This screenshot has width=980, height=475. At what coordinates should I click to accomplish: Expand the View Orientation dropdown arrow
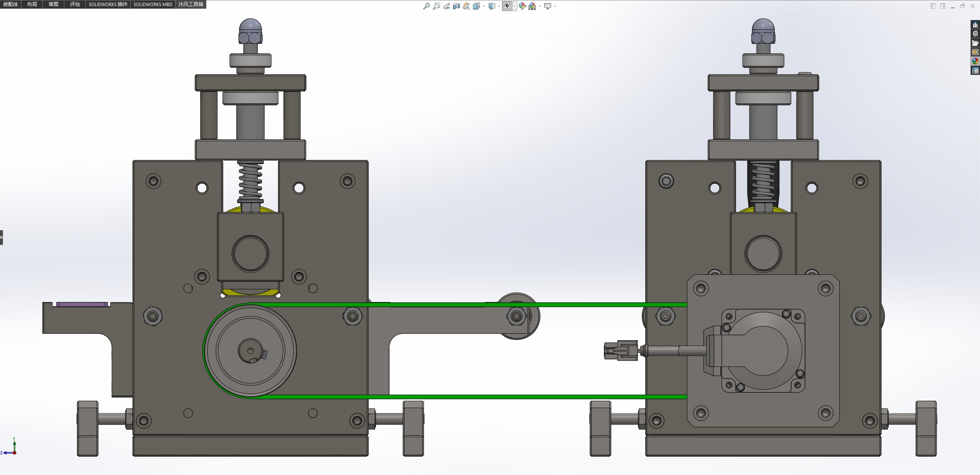484,6
